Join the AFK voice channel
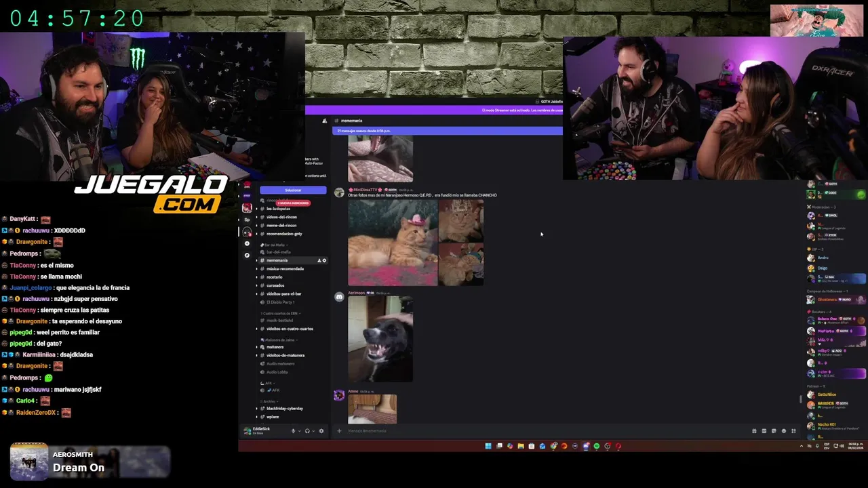The image size is (868, 488). 275,390
